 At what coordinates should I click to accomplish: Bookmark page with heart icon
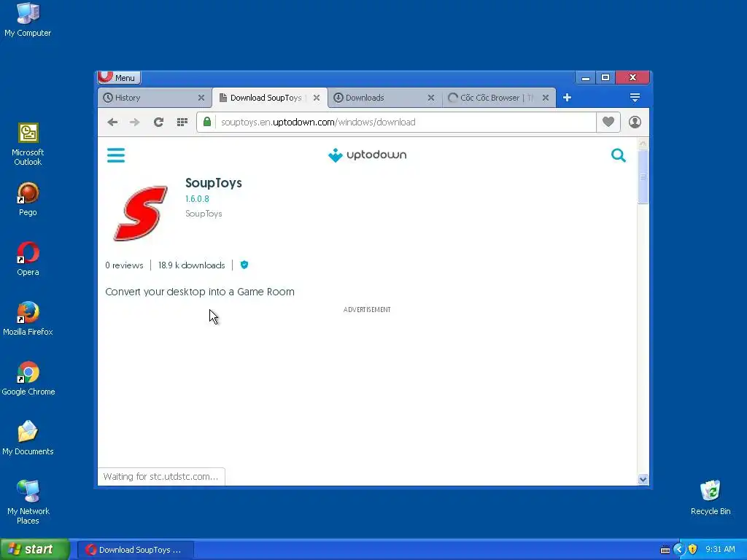(608, 122)
